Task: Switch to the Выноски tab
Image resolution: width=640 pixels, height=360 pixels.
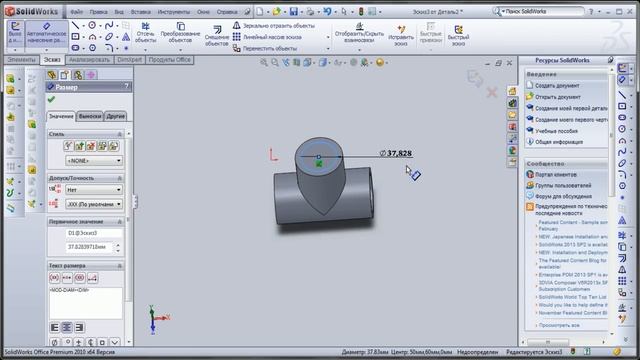Action: (90, 116)
